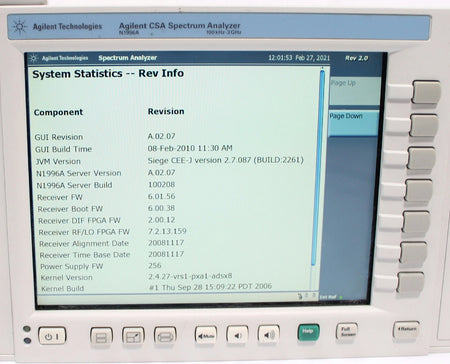Click the boot firmware value 6.00.38

pos(161,208)
